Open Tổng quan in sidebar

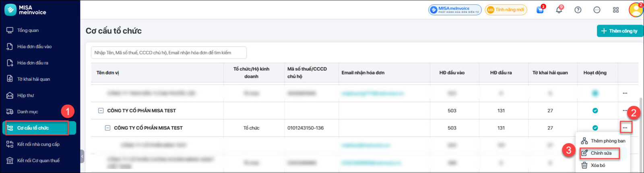pyautogui.click(x=28, y=30)
